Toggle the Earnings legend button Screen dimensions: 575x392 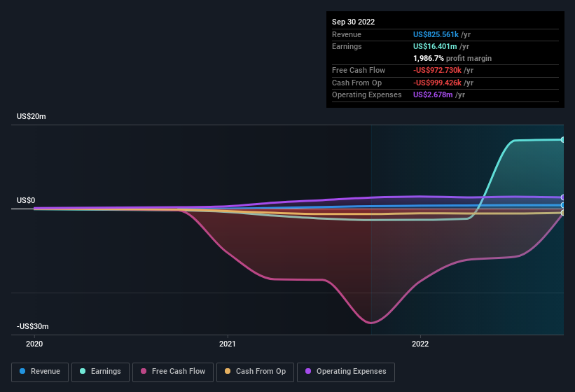tap(100, 372)
